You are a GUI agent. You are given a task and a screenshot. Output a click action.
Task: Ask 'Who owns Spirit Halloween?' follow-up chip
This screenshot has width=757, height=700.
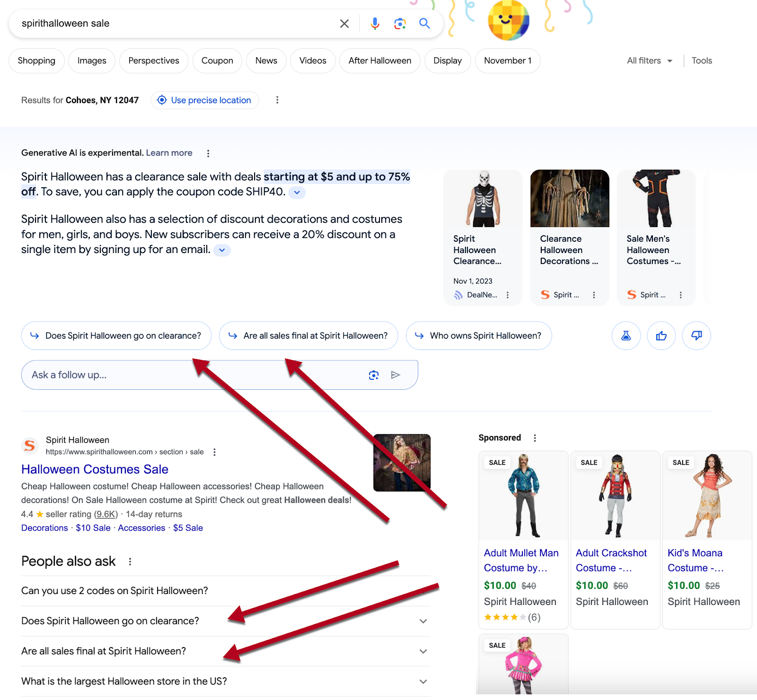[x=479, y=336]
